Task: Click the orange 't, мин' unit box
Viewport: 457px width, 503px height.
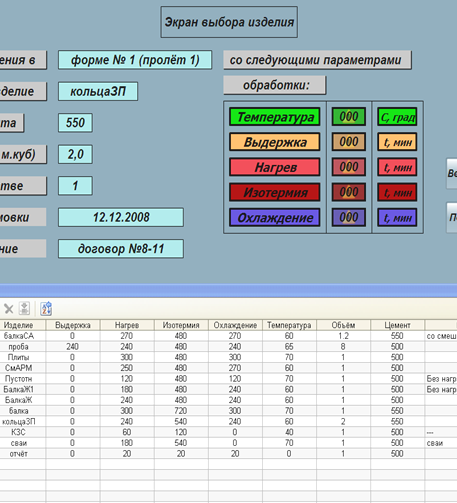Action: (x=397, y=142)
